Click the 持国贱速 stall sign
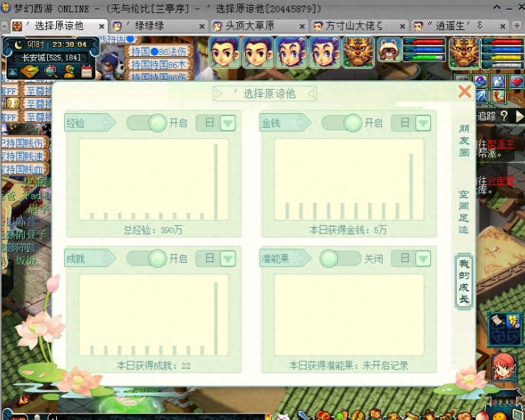 [24, 157]
